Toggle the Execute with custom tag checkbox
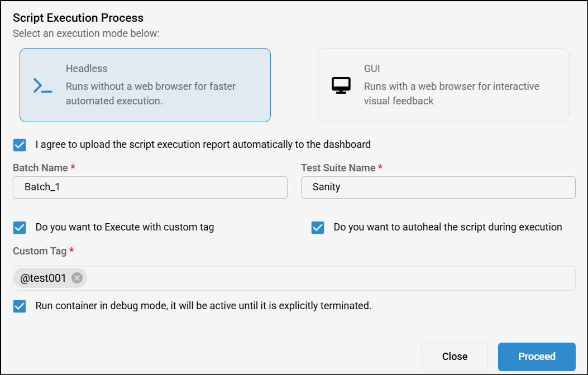This screenshot has height=375, width=588. point(20,228)
